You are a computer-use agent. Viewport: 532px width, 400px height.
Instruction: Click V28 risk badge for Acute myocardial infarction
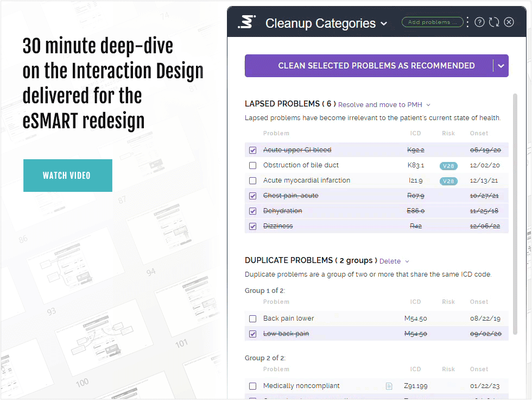[x=448, y=182]
